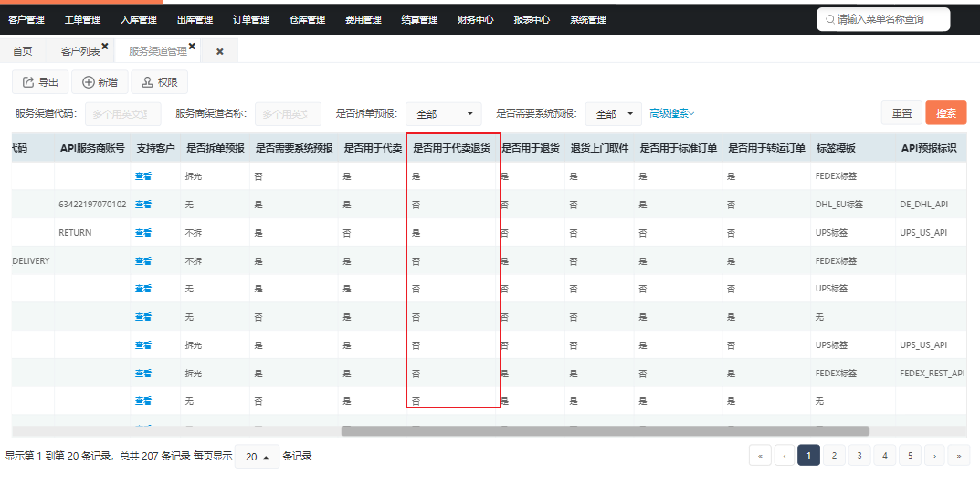This screenshot has height=486, width=980.
Task: Jump to last page with » button
Action: [959, 456]
